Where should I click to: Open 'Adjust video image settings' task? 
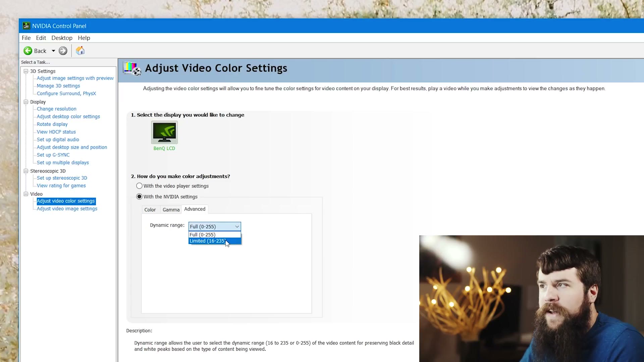click(67, 209)
